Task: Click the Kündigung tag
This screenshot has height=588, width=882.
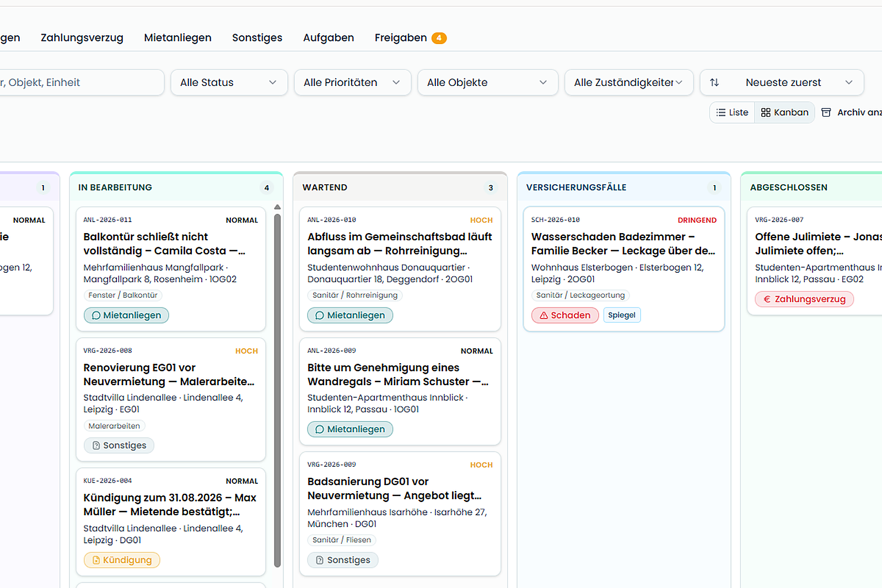Action: pos(122,560)
